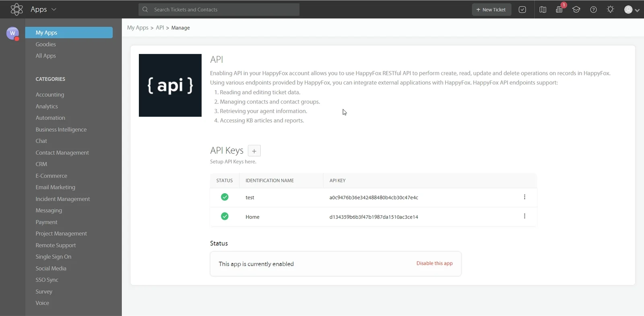Open the Contact Management category
This screenshot has width=644, height=316.
pyautogui.click(x=62, y=153)
